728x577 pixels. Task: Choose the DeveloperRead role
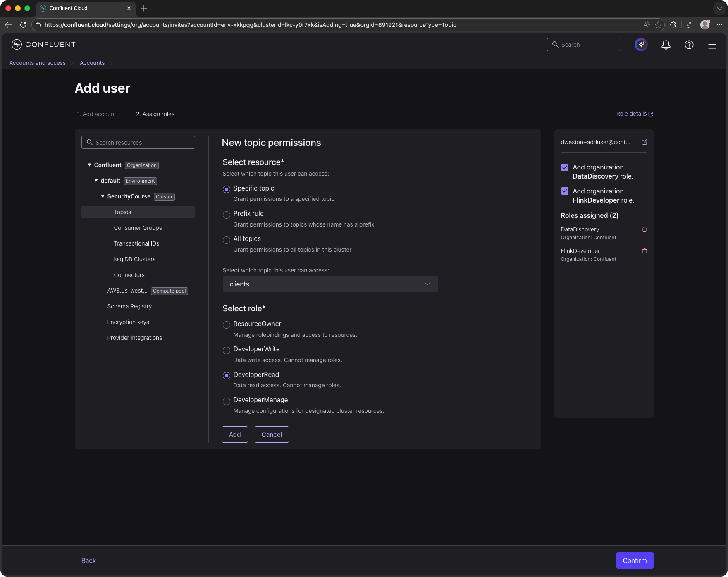click(227, 376)
